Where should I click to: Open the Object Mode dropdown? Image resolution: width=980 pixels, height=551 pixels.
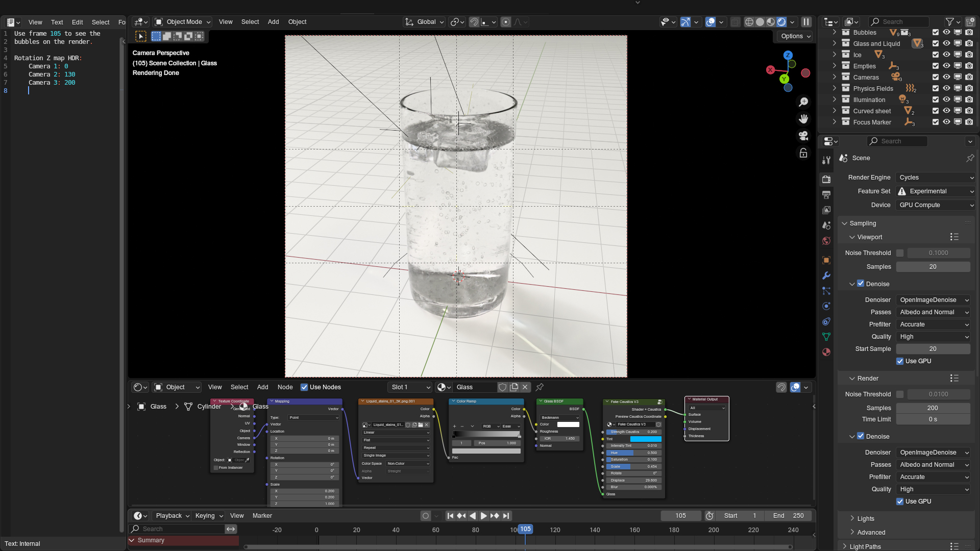pyautogui.click(x=182, y=22)
